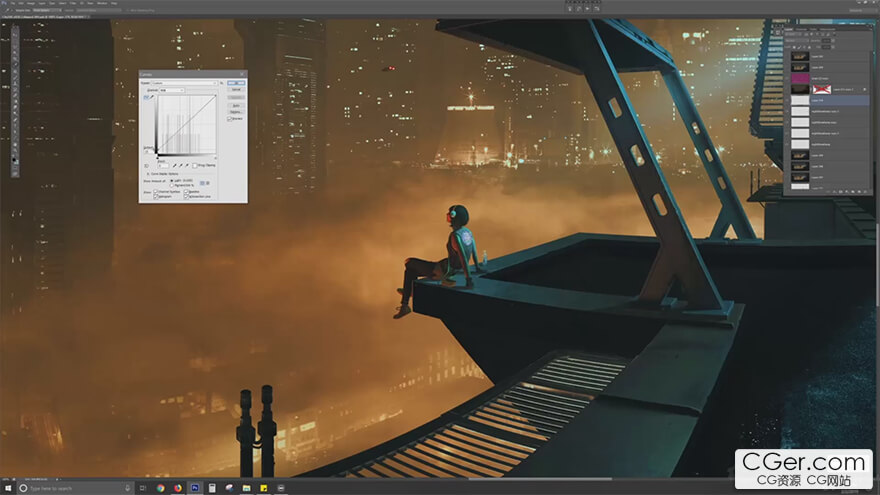
Task: Pick the gray point eyedropper in Curves
Action: 181,166
